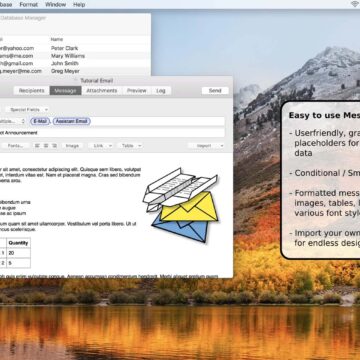Image resolution: width=360 pixels, height=360 pixels.
Task: Open the Window menu
Action: tap(55, 5)
